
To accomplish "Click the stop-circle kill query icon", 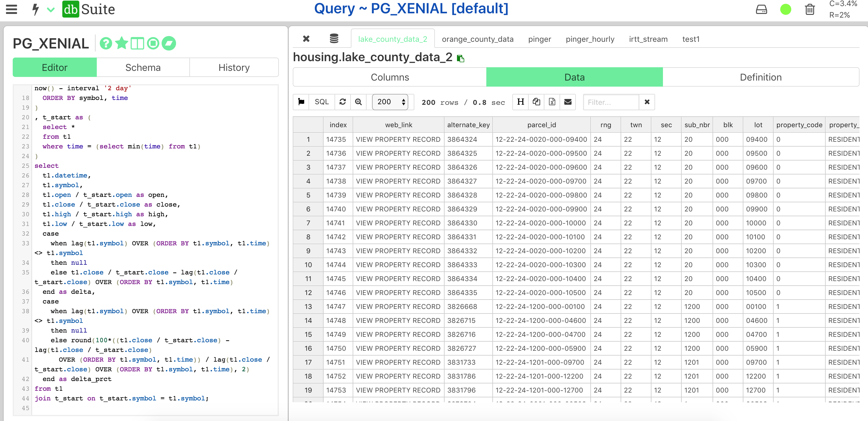I will click(153, 44).
